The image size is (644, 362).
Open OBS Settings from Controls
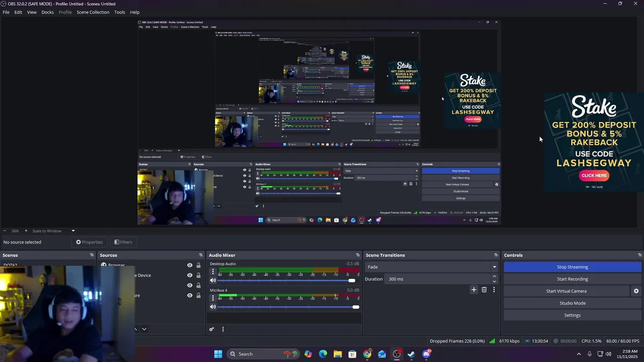573,315
